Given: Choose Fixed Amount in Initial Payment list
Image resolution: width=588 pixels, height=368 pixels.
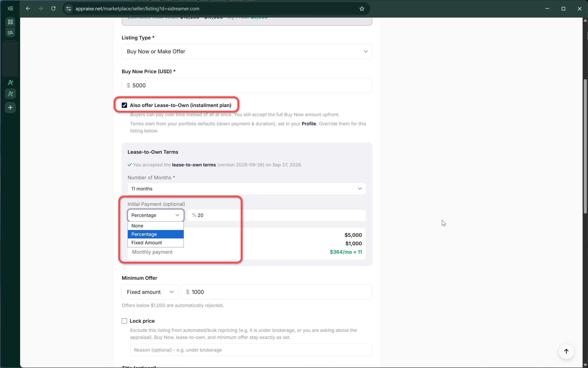Looking at the screenshot, I should tap(156, 243).
